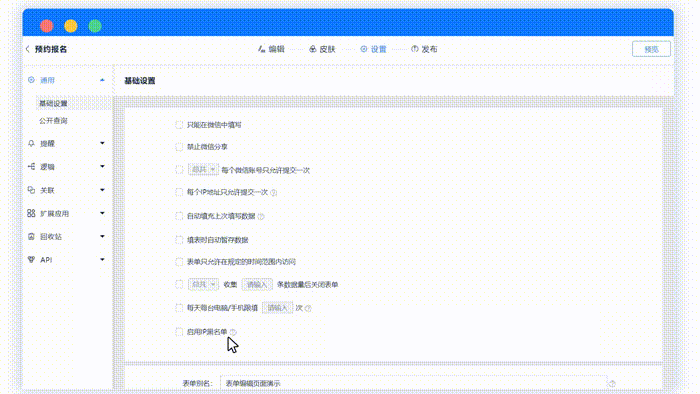This screenshot has height=394, width=700.
Task: Switch to the 皮肤 step tab
Action: 322,49
